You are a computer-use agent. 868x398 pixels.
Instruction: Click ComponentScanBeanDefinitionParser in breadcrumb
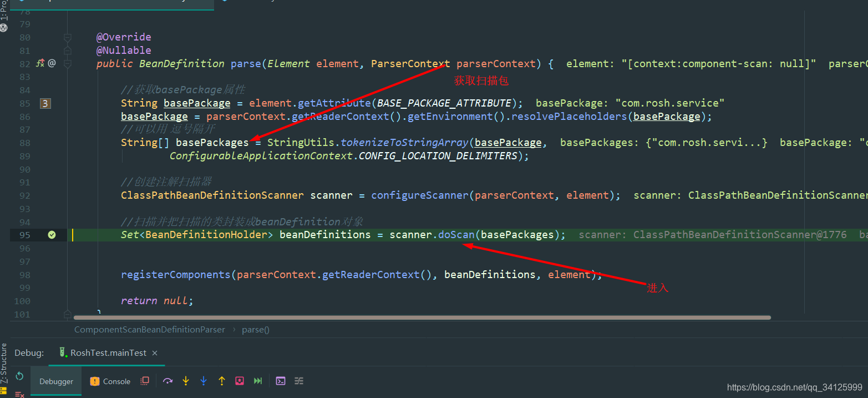pyautogui.click(x=150, y=329)
